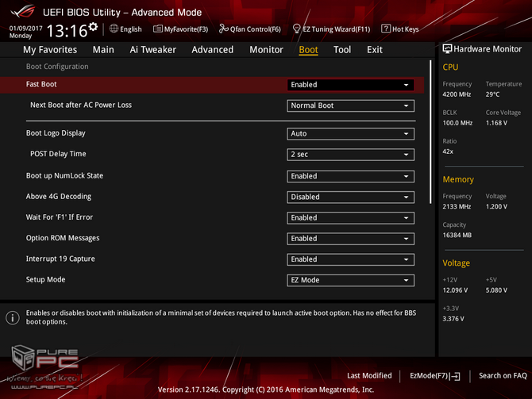Click the Core Voltage value 1.168 V
Viewport: 532px width, 399px height.
[496, 123]
